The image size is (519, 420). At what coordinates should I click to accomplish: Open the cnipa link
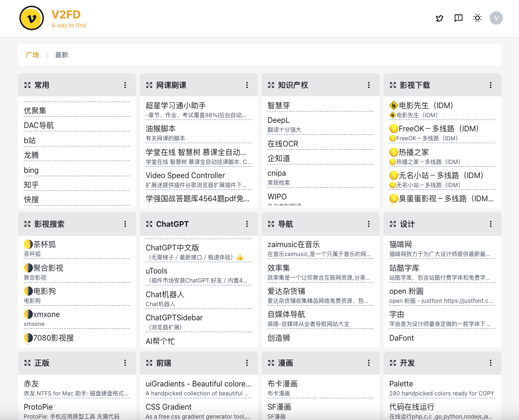277,173
